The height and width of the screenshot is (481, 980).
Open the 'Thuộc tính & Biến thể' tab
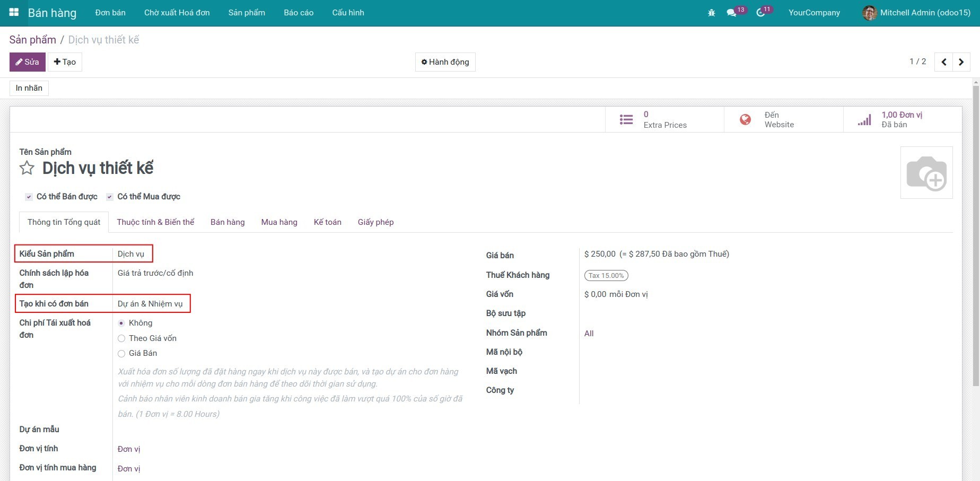click(x=155, y=222)
